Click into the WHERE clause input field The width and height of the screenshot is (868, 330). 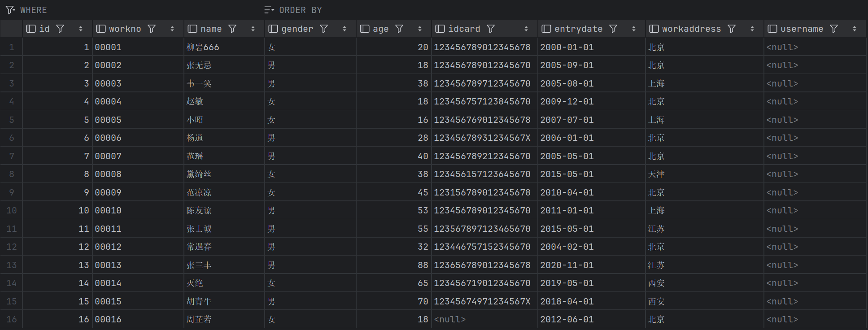point(135,10)
